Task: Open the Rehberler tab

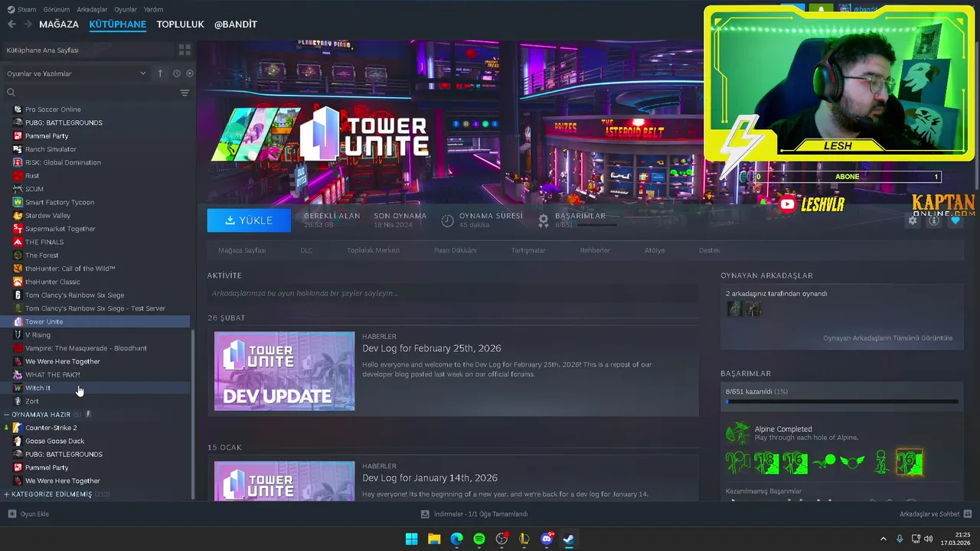Action: [595, 250]
